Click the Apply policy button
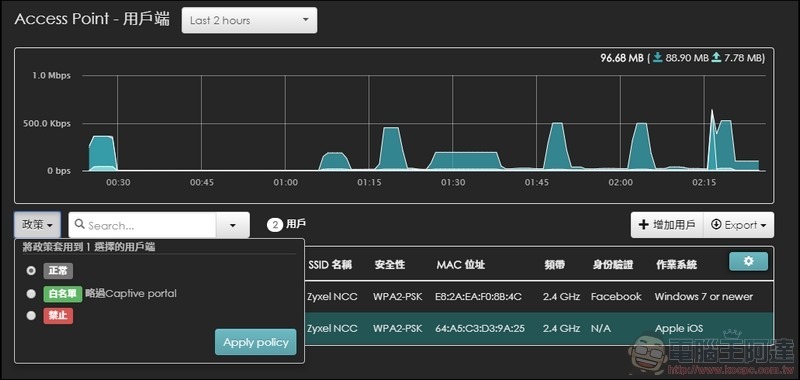The image size is (800, 380). [256, 342]
